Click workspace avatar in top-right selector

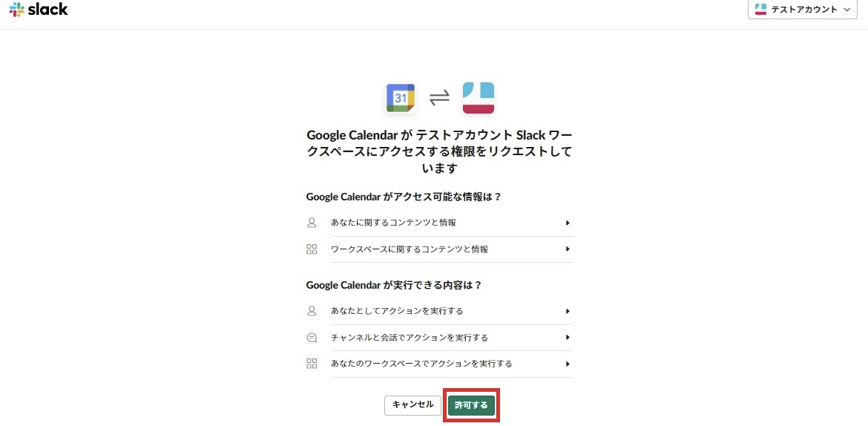tap(760, 10)
